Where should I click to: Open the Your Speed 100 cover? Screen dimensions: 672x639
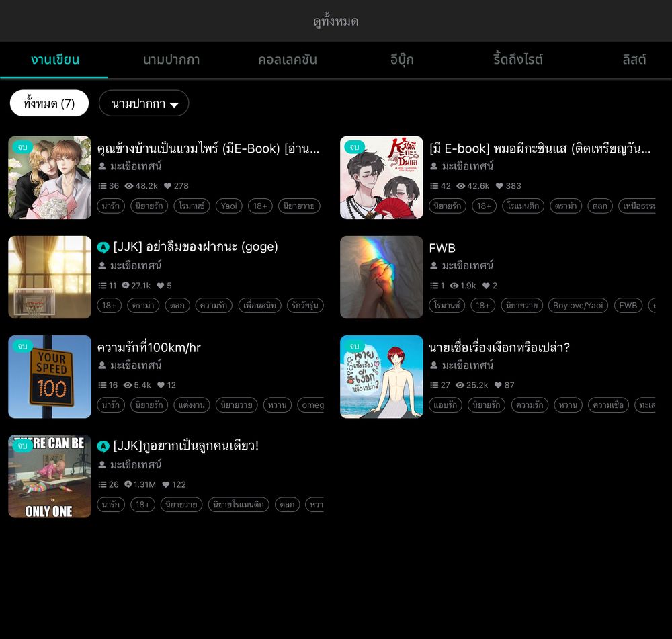pos(50,377)
